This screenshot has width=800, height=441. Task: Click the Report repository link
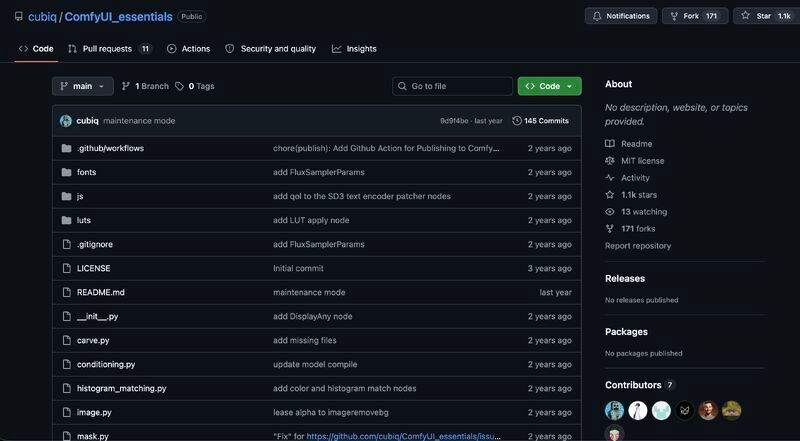coord(638,246)
